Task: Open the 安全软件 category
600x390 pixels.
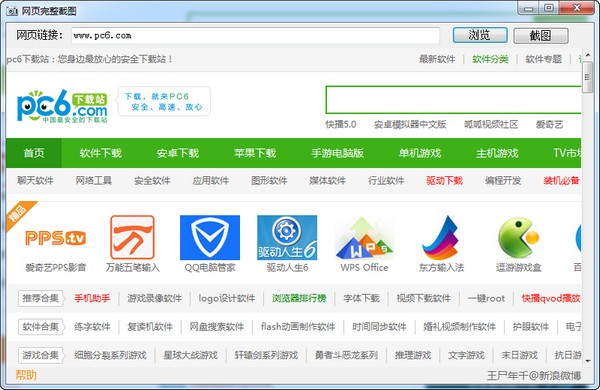Action: 152,180
